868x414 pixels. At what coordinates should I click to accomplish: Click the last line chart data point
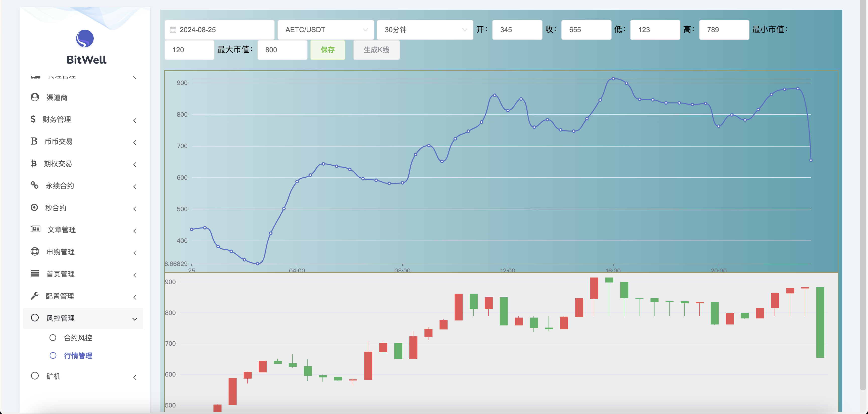(x=811, y=160)
